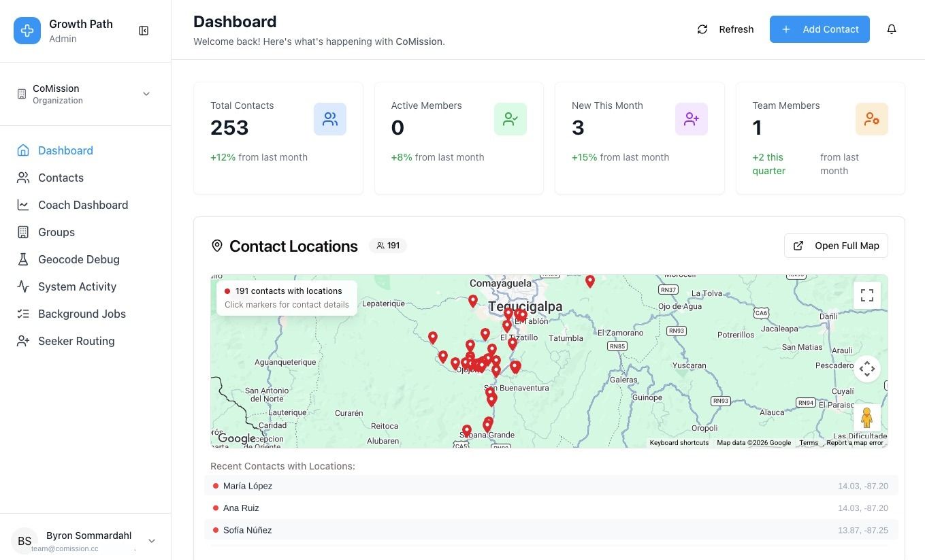Click the 191 contacts count badge
Image resolution: width=925 pixels, height=560 pixels.
388,246
